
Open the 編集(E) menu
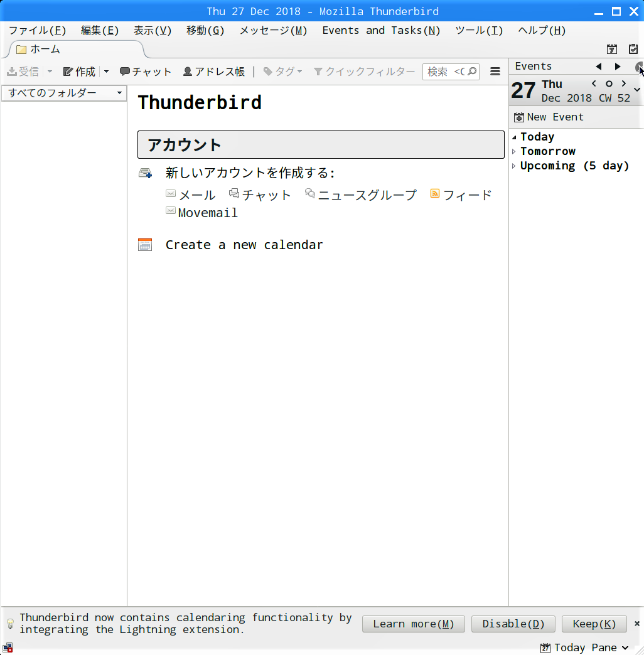click(x=100, y=31)
